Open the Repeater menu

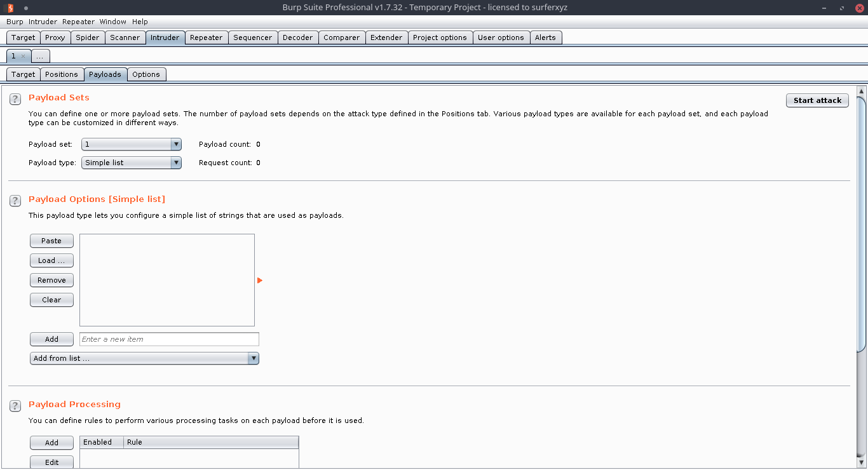pos(78,22)
